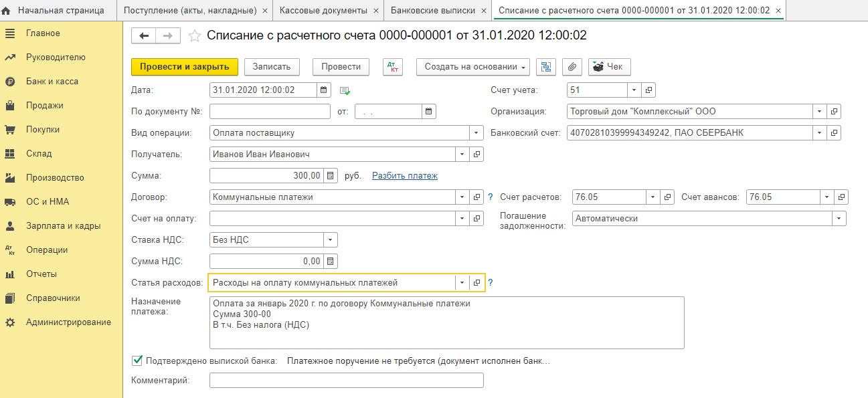Add document to favorites with star icon
This screenshot has height=398, width=868.
coord(195,36)
